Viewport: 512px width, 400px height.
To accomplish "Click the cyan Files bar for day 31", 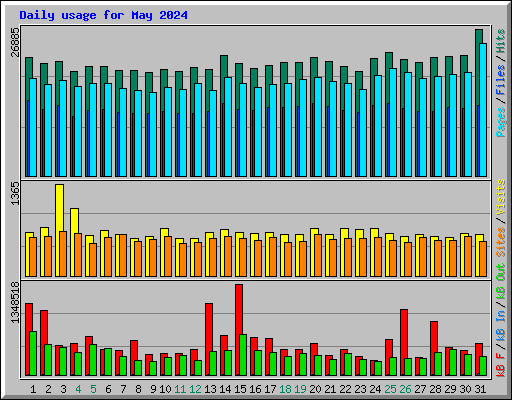I will (483, 110).
